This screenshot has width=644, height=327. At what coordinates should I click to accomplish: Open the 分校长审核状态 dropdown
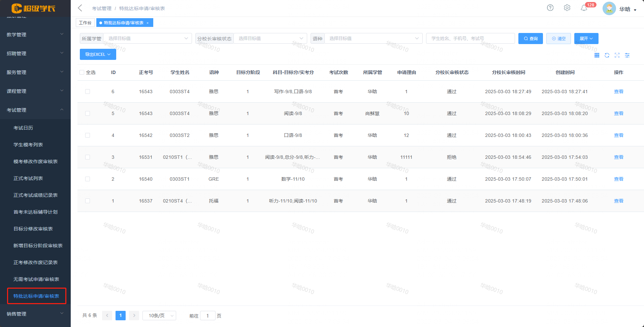click(x=269, y=38)
